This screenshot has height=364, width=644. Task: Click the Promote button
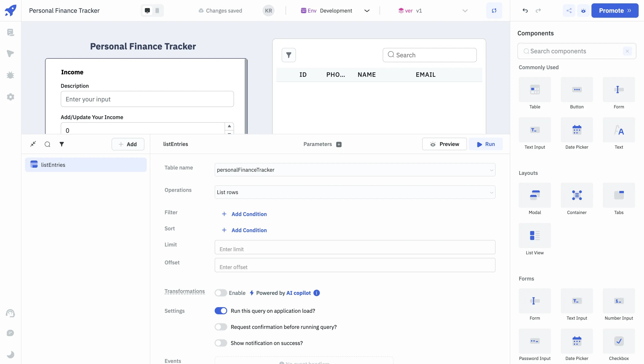[615, 11]
